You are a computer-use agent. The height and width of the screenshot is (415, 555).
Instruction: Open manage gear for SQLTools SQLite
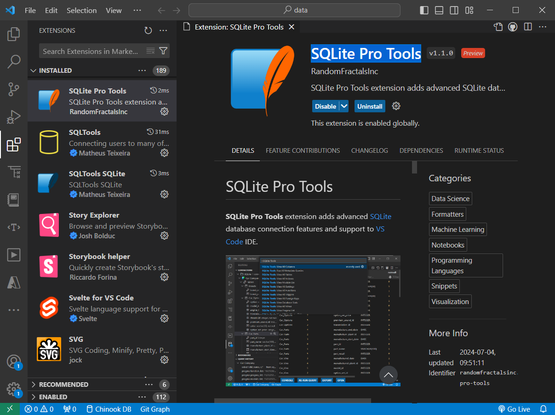(x=164, y=194)
